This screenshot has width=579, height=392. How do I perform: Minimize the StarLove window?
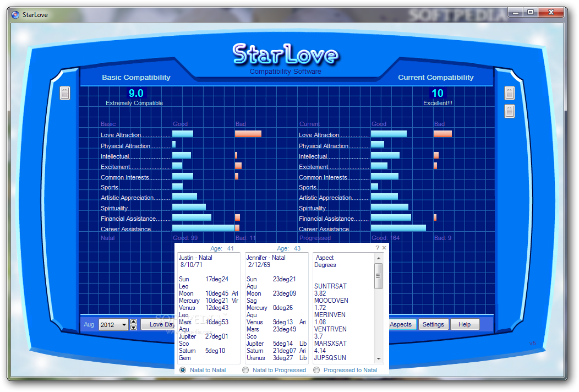pyautogui.click(x=516, y=13)
